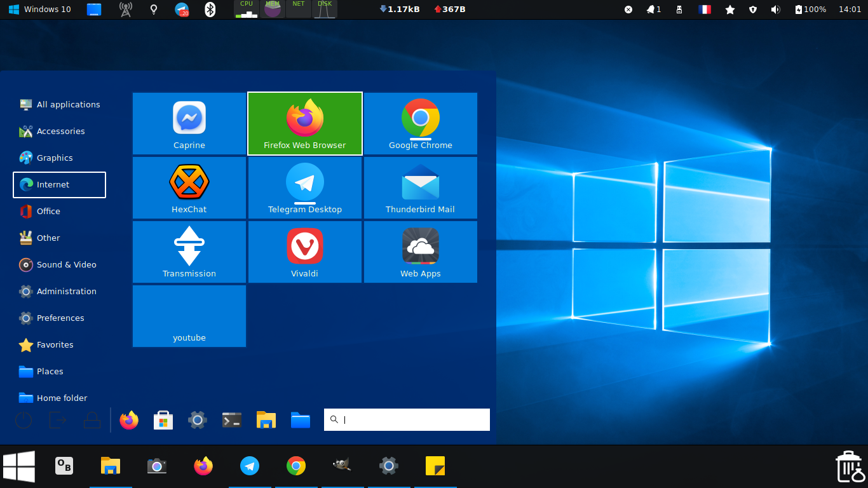868x488 pixels.
Task: Click the DISK monitor graph
Action: [325, 9]
